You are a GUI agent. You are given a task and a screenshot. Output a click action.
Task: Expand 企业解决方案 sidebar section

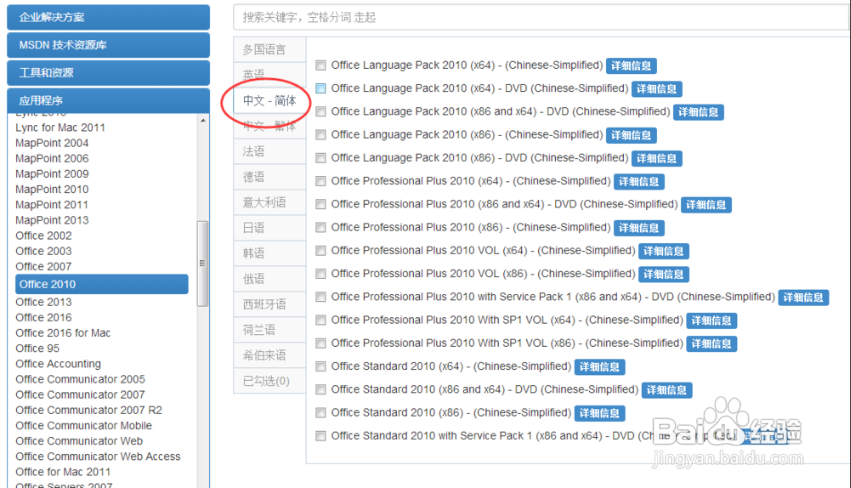[108, 17]
